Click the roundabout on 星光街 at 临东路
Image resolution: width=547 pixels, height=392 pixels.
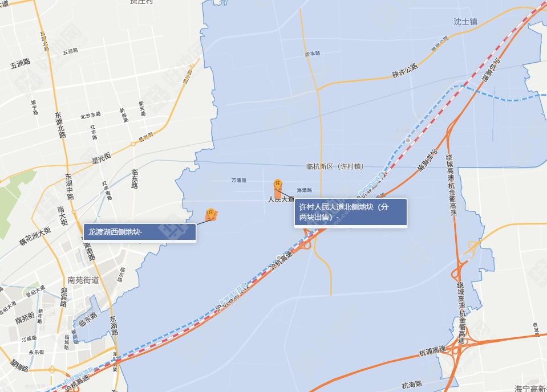tap(133, 144)
